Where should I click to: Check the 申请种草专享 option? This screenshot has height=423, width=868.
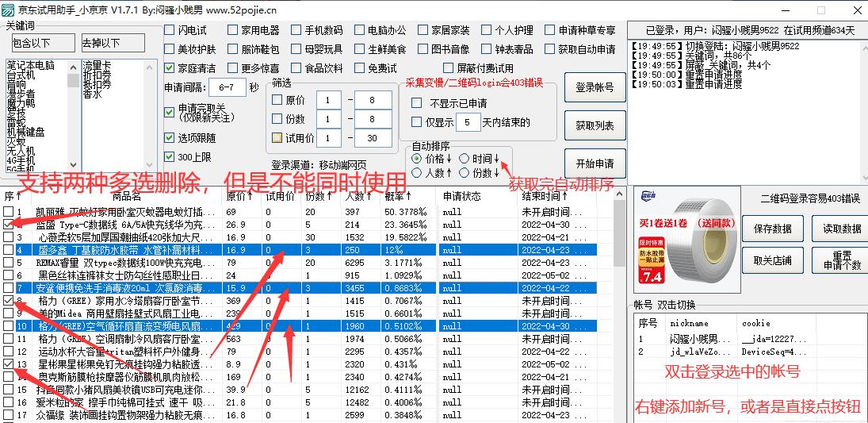click(549, 30)
